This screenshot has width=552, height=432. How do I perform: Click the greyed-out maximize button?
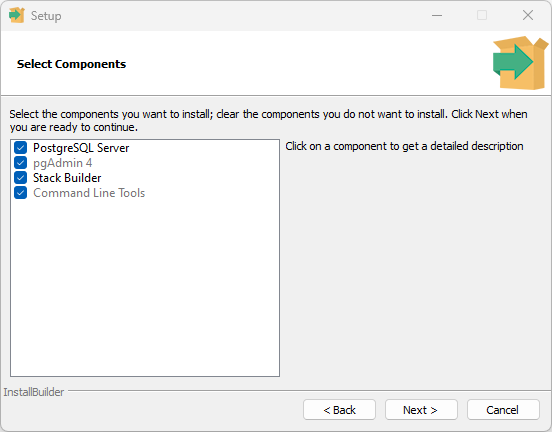[482, 15]
